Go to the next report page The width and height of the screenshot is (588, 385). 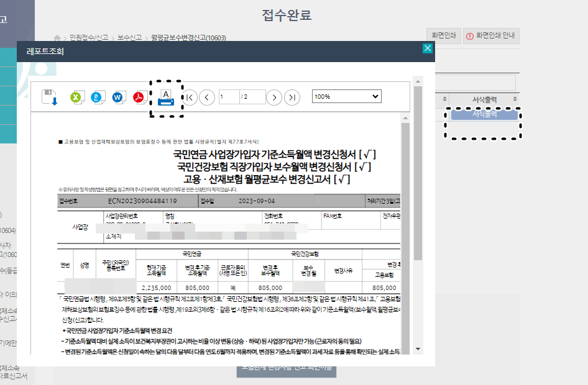pos(273,97)
